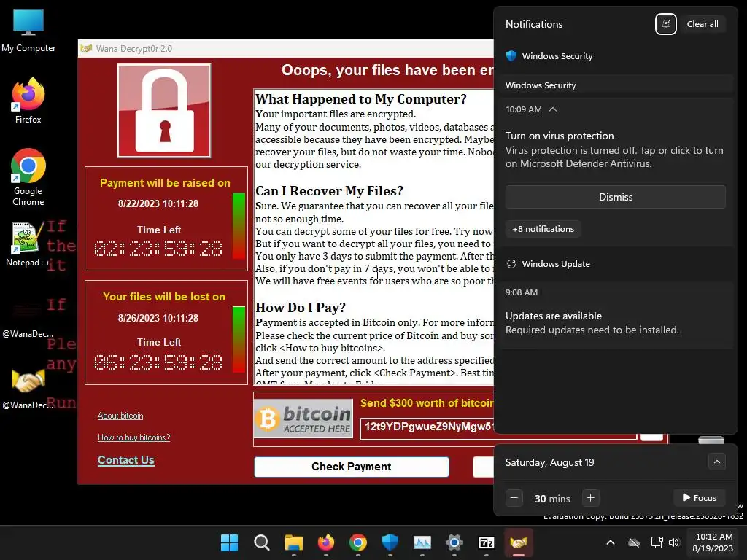747x560 pixels.
Task: Click the Windows Update notification header icon
Action: [x=511, y=264]
